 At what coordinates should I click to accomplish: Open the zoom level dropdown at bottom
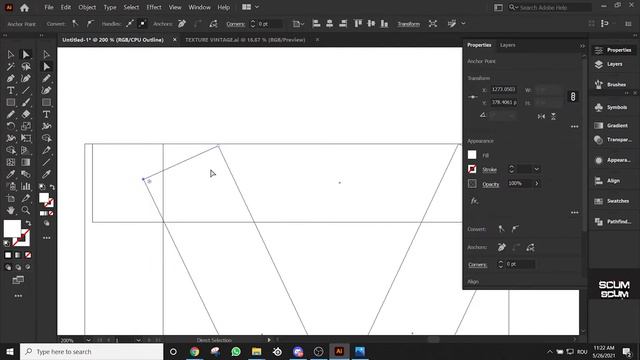[x=88, y=340]
